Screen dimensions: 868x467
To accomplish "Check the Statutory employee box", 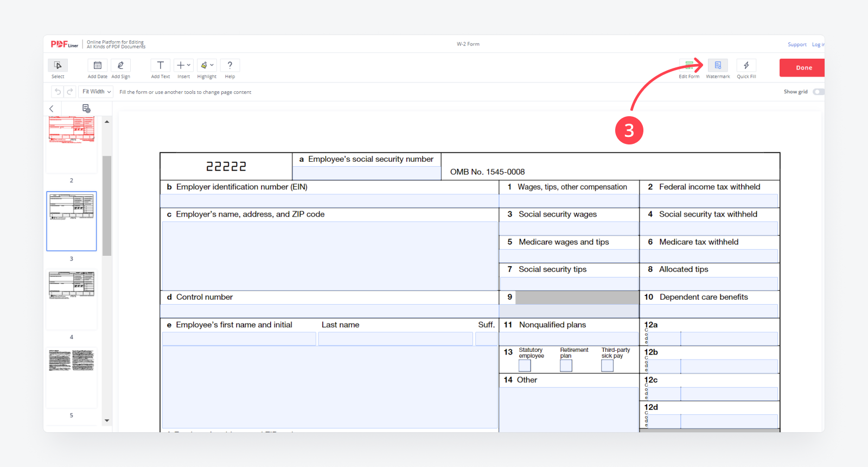I will click(525, 366).
